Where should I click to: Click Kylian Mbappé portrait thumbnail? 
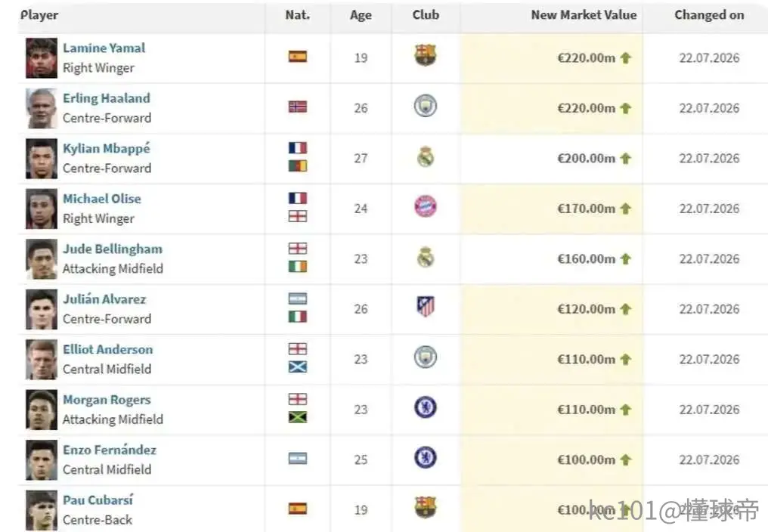click(x=41, y=159)
